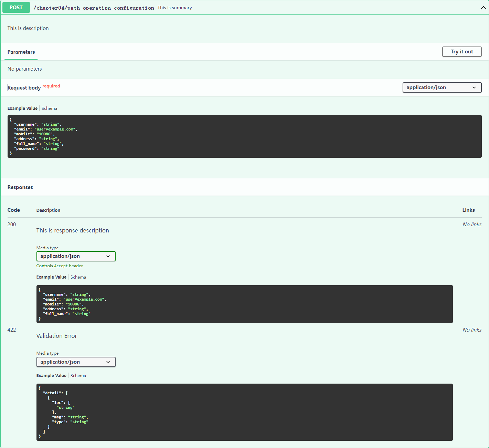Open the 422 response media type dropdown
The width and height of the screenshot is (489, 448).
coord(76,362)
